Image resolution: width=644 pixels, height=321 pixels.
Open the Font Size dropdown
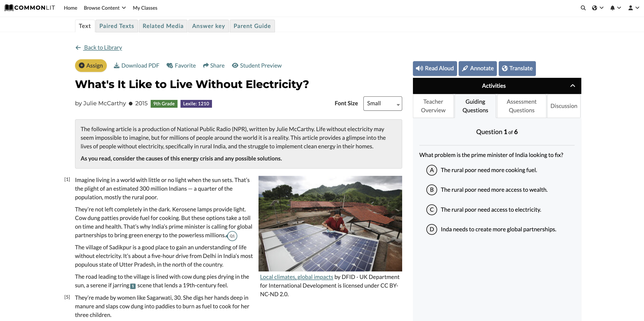383,103
